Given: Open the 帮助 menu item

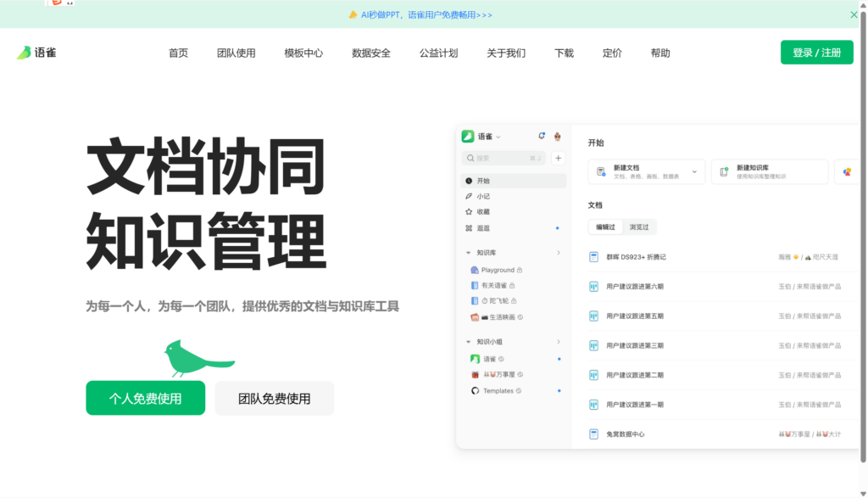Looking at the screenshot, I should [661, 53].
